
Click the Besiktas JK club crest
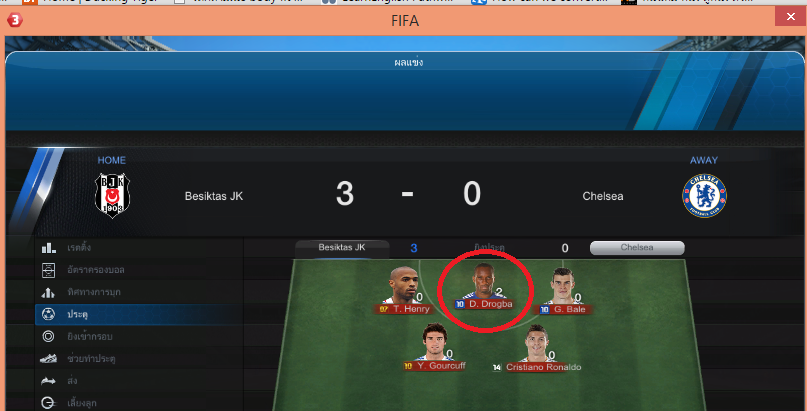pyautogui.click(x=112, y=195)
